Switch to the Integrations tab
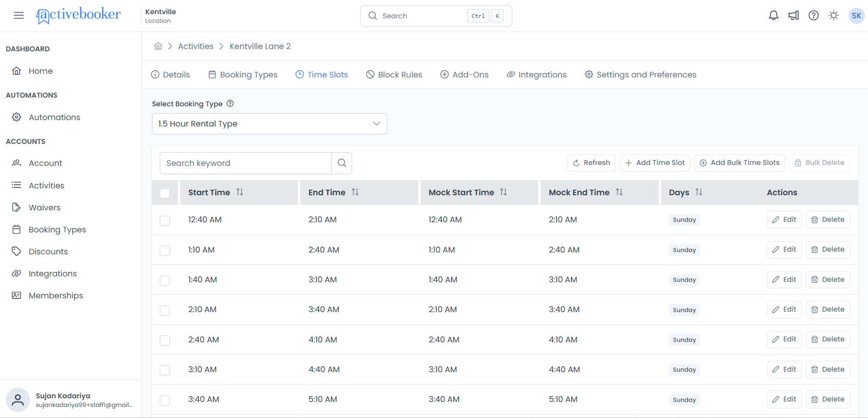The width and height of the screenshot is (868, 418). click(537, 75)
